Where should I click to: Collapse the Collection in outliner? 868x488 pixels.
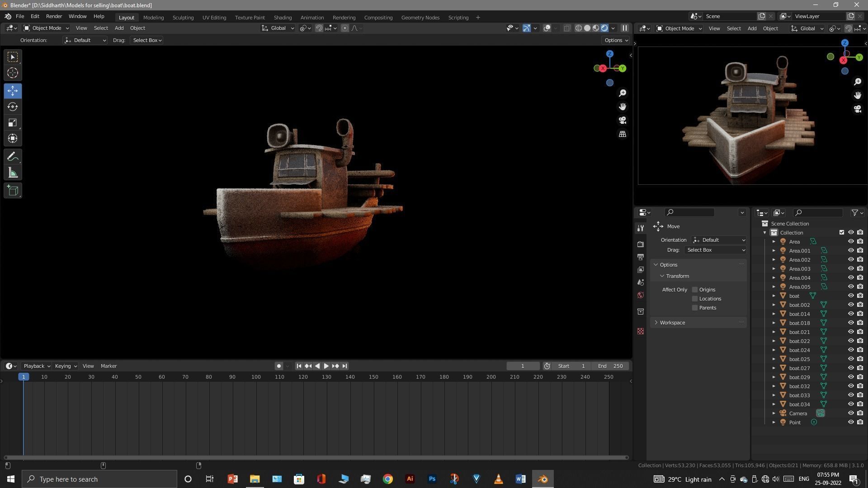765,233
